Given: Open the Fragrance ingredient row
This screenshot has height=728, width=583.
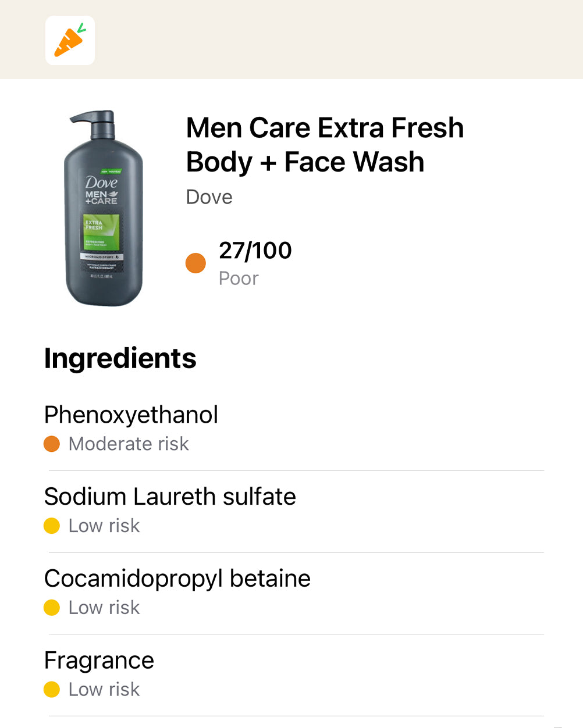Looking at the screenshot, I should coord(99,661).
